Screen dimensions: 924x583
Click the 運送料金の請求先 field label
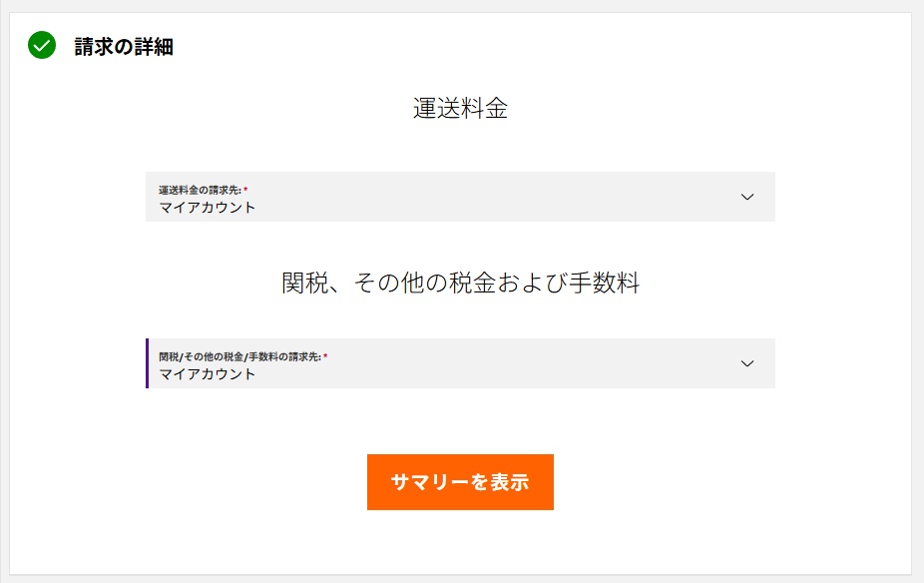(x=200, y=190)
